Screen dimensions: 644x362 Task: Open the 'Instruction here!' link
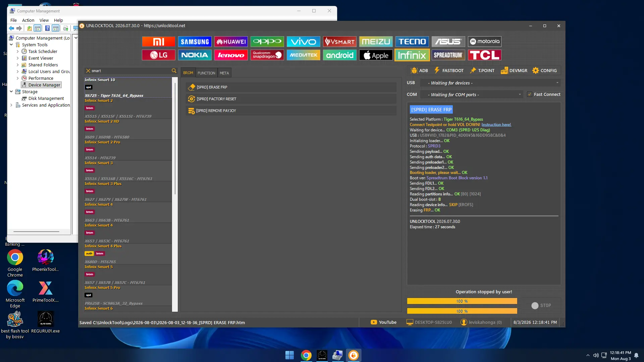[x=496, y=125]
